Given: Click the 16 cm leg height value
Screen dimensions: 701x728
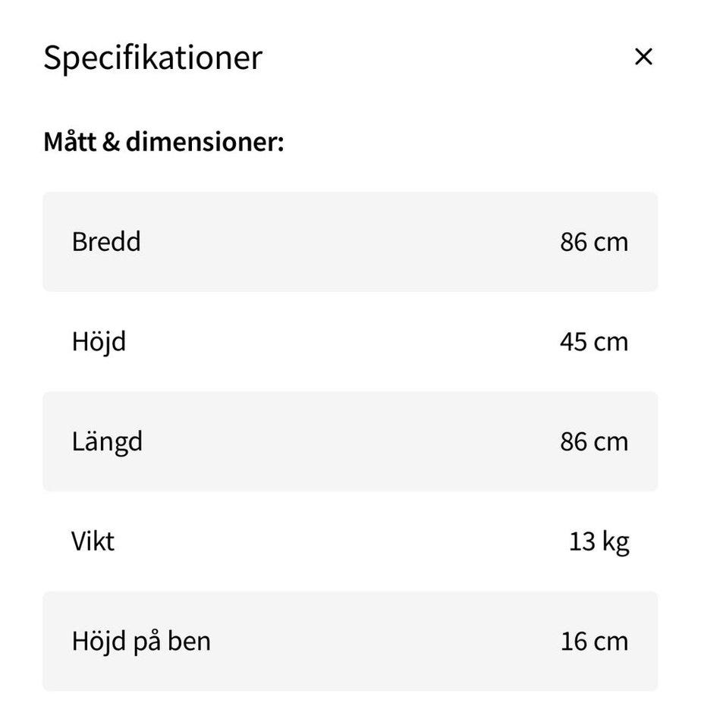Looking at the screenshot, I should 594,642.
